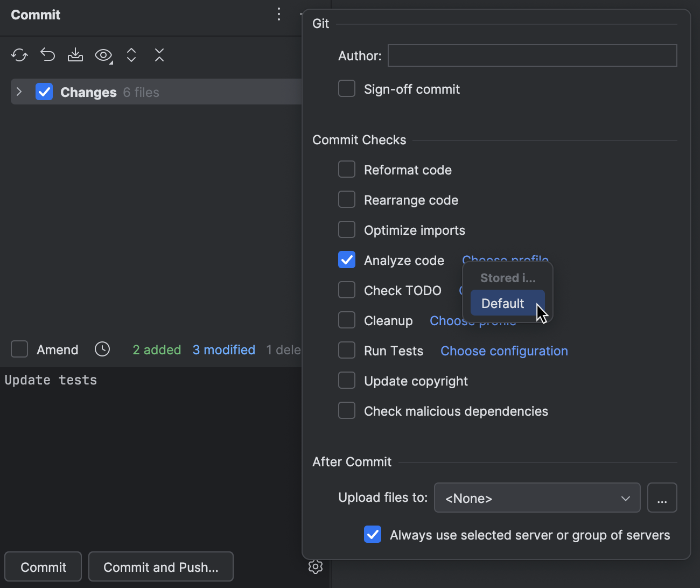Open the Commit panel three-dot options menu
Viewport: 700px width, 588px height.
279,15
